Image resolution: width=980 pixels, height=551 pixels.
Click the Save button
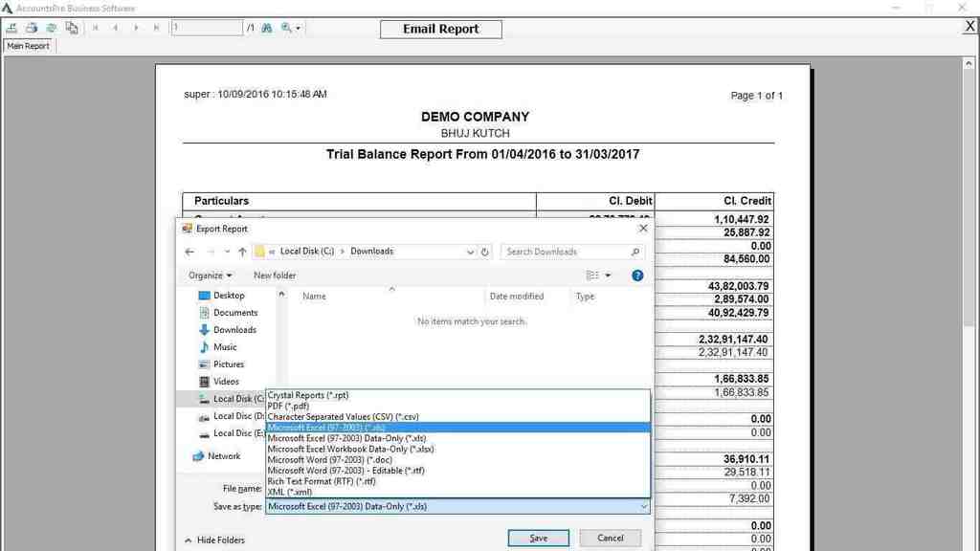[x=538, y=538]
